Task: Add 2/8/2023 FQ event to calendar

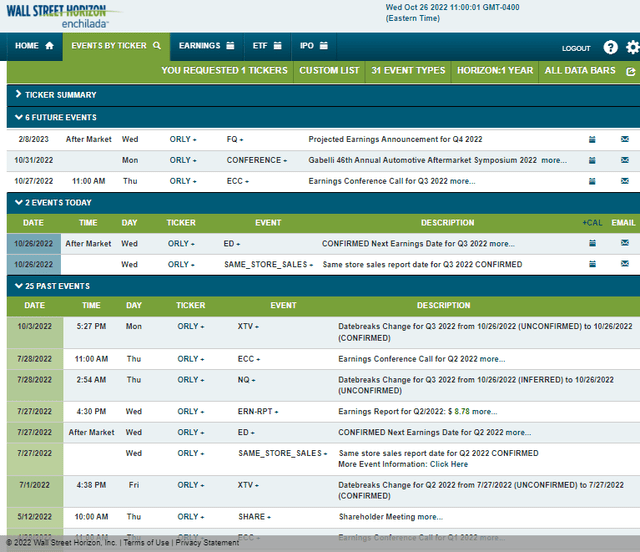Action: 592,139
